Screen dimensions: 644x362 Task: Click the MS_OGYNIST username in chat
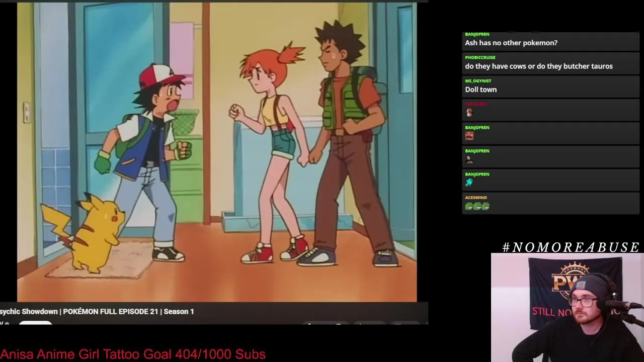click(x=478, y=81)
